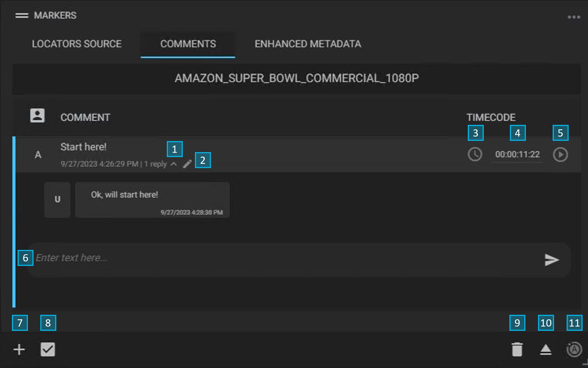Send the reply with the arrow icon
Screen dimensions: 588x368
tap(552, 260)
